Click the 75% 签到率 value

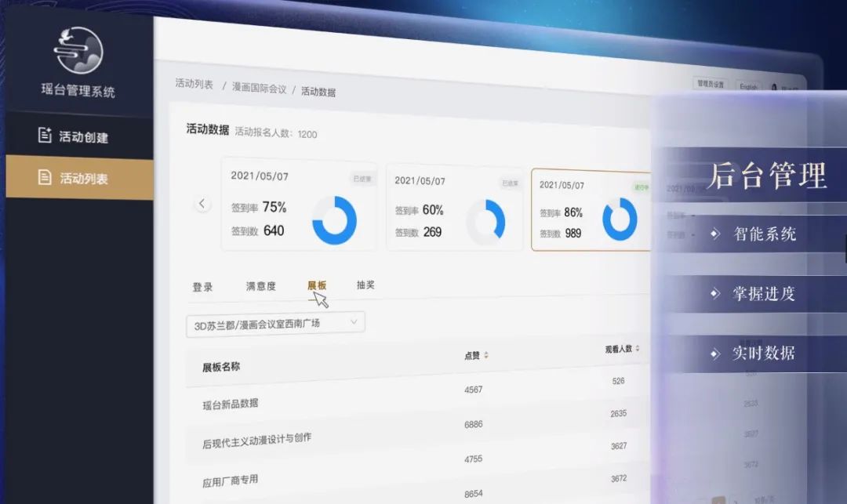274,207
